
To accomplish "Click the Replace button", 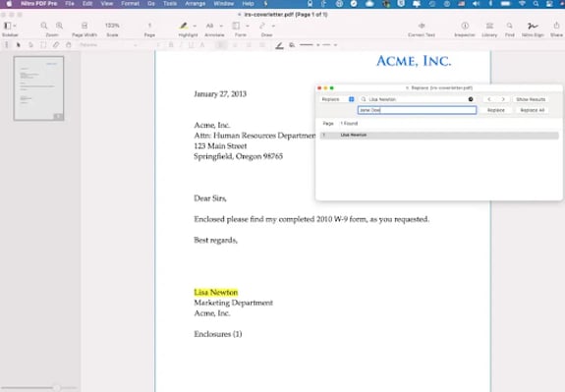I will [496, 110].
